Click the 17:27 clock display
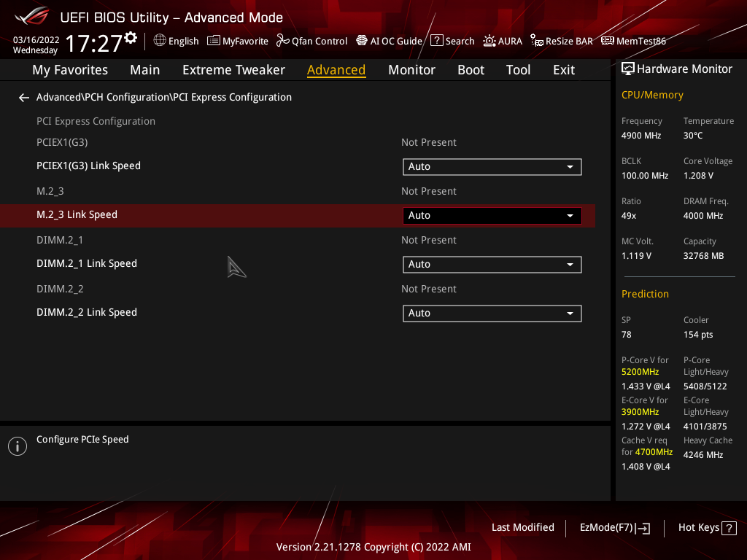Viewport: 747px width, 560px height. 94,43
